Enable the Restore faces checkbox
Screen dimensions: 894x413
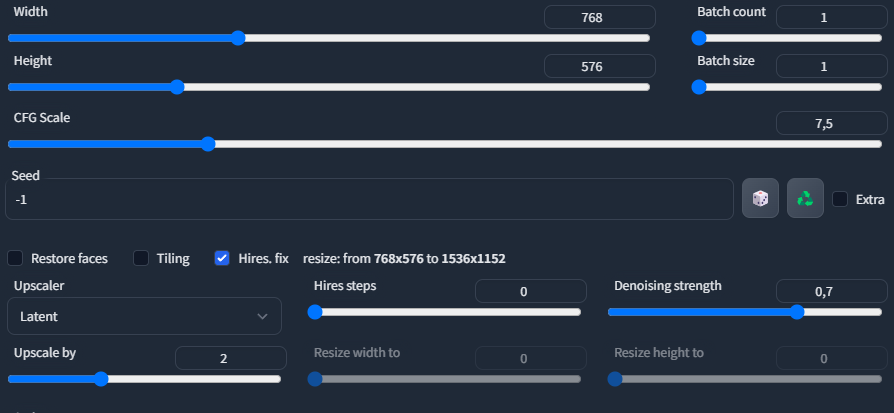point(15,258)
